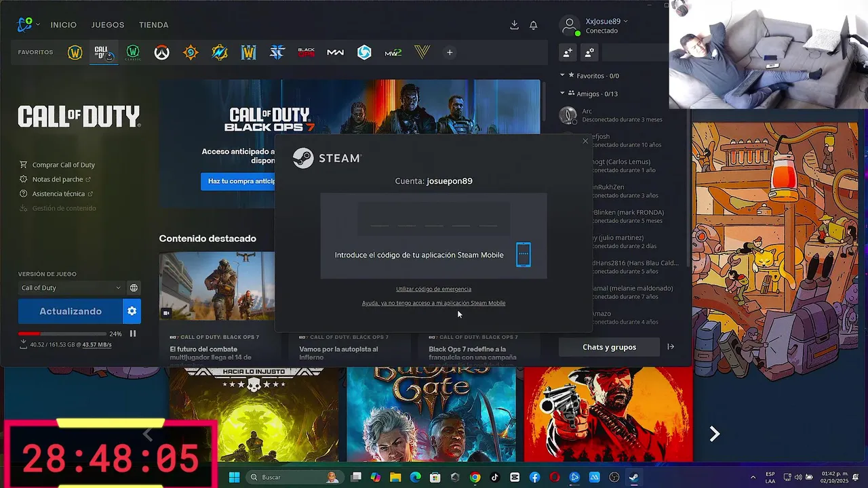Open WoW Classic from favorites
The image size is (868, 488).
click(133, 52)
